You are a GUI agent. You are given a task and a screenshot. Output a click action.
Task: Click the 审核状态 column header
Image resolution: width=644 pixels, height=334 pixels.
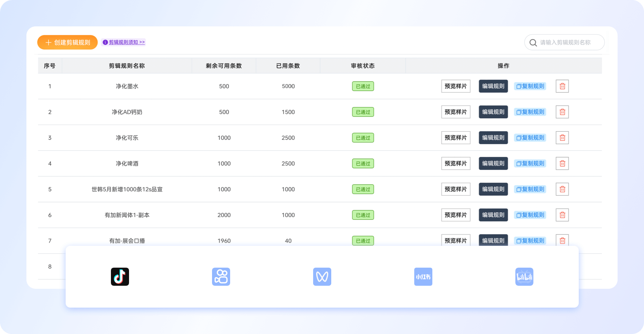click(x=363, y=66)
